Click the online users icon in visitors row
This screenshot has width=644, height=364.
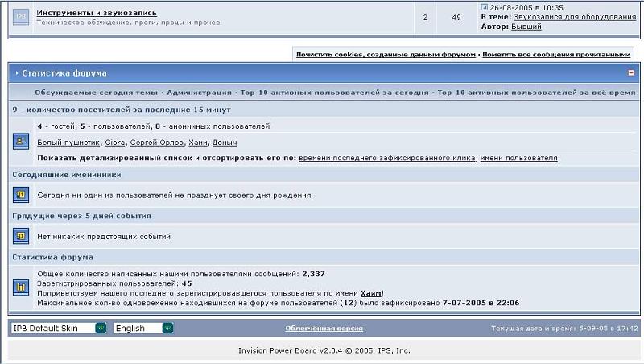tap(21, 141)
